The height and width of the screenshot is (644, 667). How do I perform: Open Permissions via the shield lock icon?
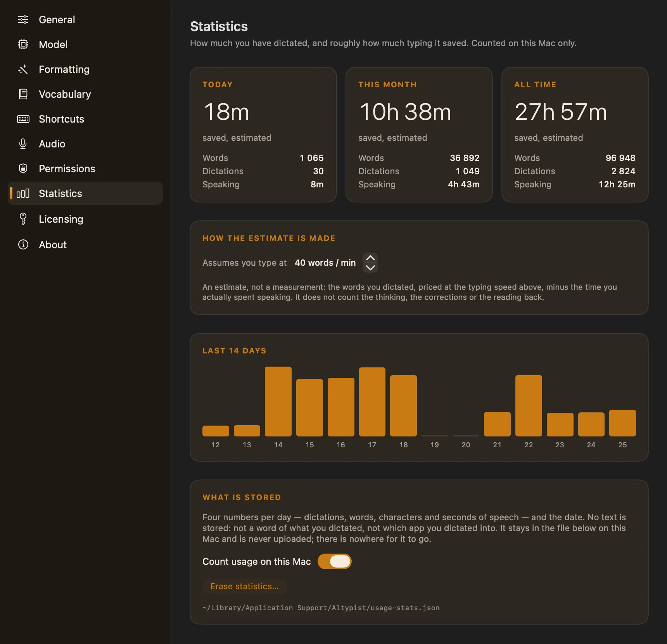pos(23,168)
